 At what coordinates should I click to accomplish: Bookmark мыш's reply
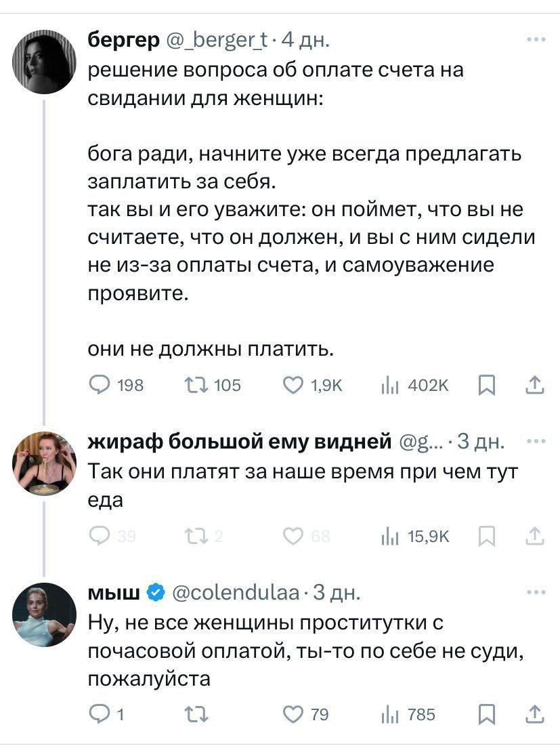(486, 714)
